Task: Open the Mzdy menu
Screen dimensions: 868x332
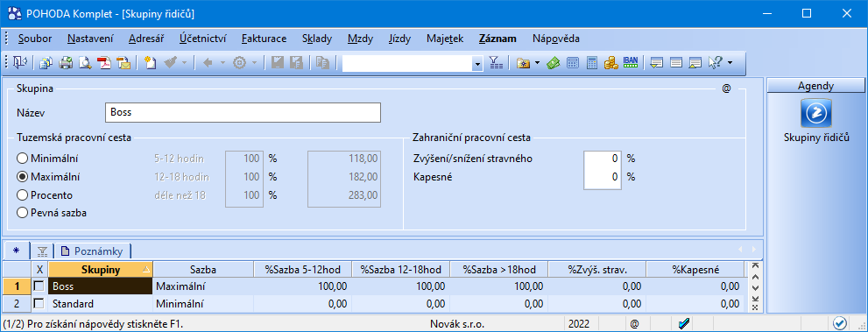Action: point(360,39)
